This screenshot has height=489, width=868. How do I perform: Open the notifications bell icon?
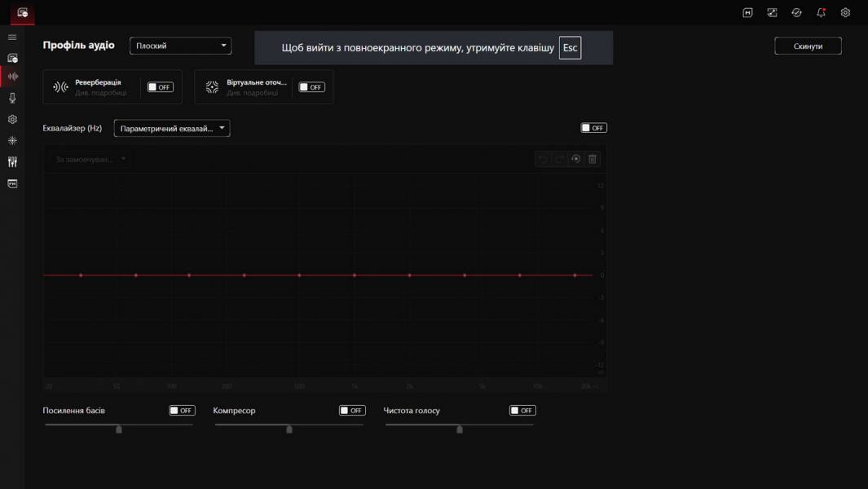point(821,13)
